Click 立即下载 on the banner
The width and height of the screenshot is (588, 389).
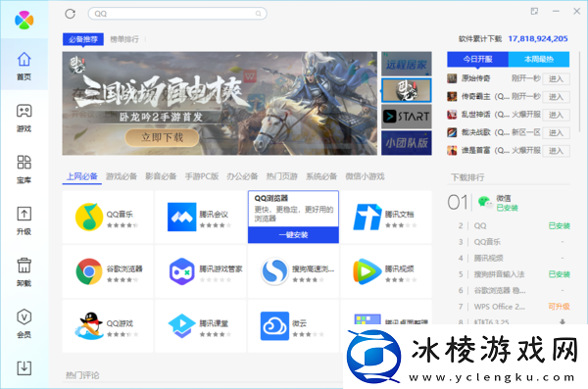pos(162,138)
